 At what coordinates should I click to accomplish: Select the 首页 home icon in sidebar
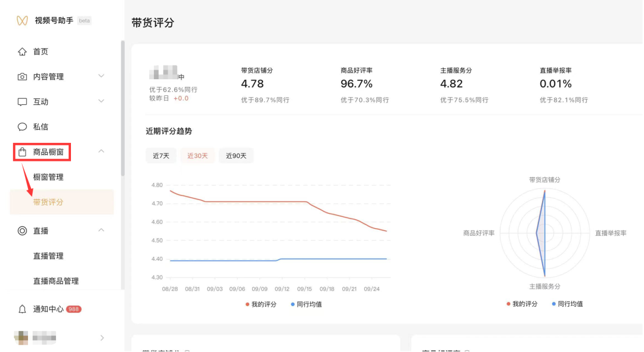click(21, 51)
